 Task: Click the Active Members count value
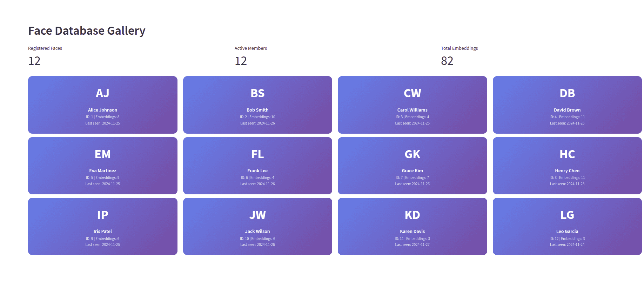tap(241, 61)
